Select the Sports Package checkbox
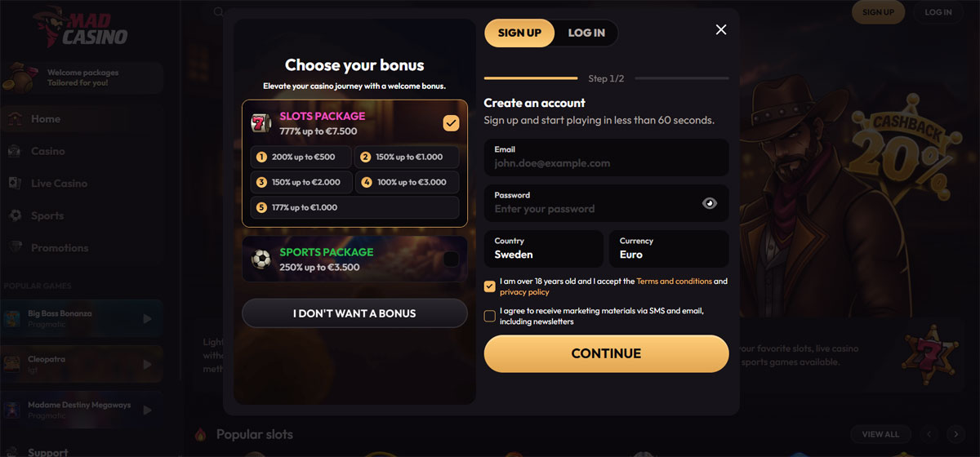The width and height of the screenshot is (980, 457). point(451,260)
